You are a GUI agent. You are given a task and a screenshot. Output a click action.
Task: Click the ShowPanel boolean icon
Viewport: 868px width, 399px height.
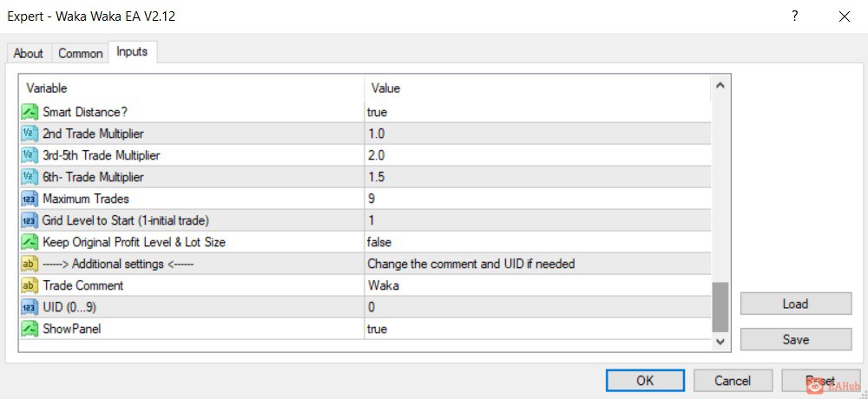30,329
